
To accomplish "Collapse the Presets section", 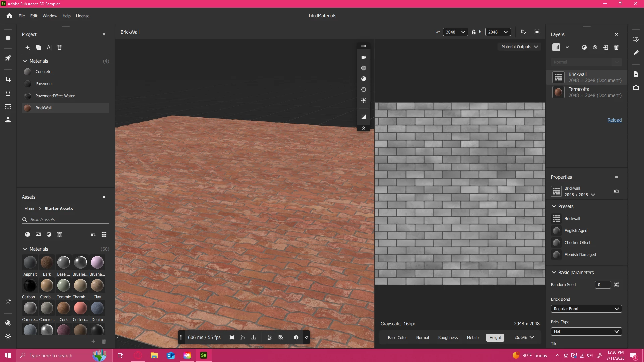I will click(554, 206).
